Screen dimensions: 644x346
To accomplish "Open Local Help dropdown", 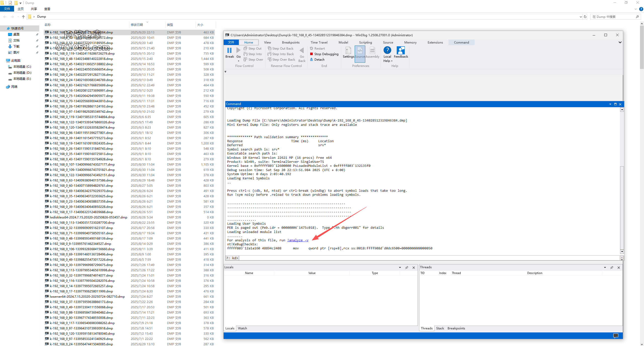I will click(x=391, y=61).
